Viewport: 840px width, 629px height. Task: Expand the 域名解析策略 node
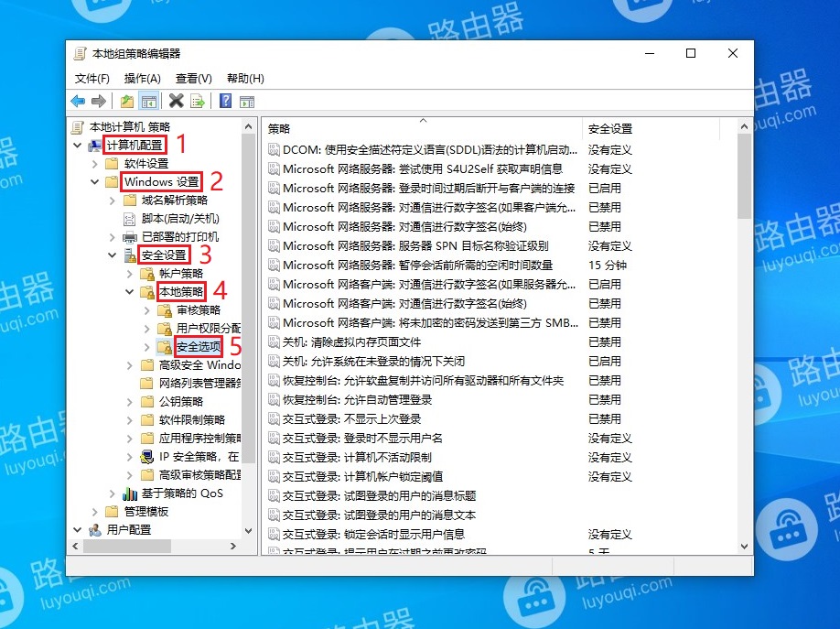pyautogui.click(x=112, y=201)
